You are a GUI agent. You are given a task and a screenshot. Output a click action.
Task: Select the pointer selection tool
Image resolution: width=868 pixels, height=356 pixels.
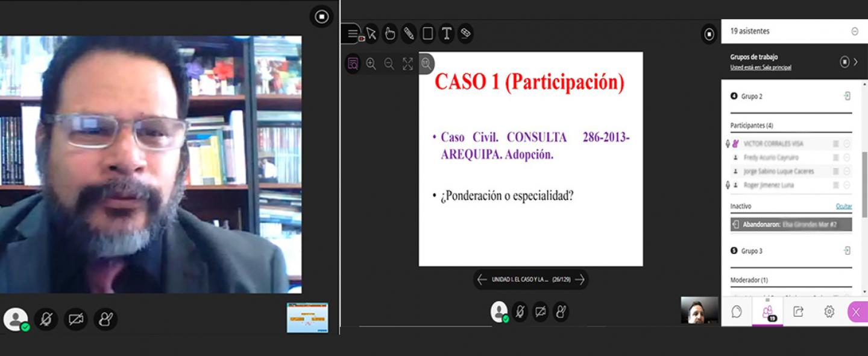371,34
